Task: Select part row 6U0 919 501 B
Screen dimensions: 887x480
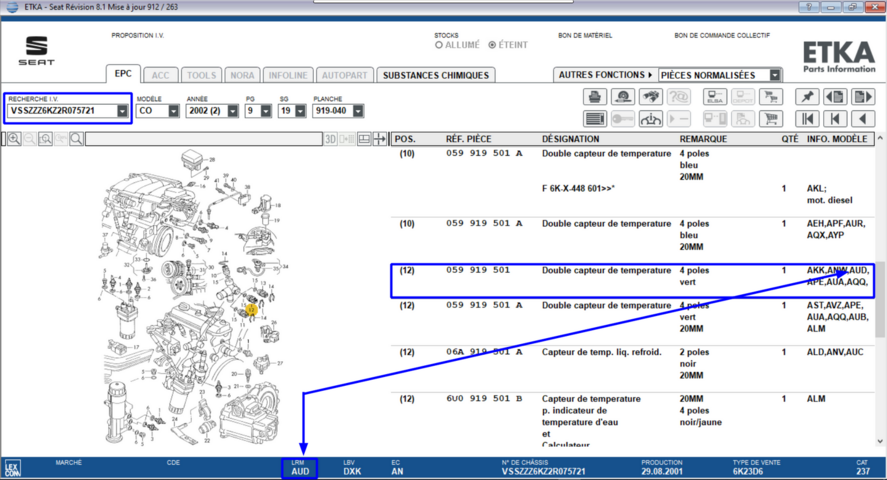Action: pyautogui.click(x=632, y=420)
